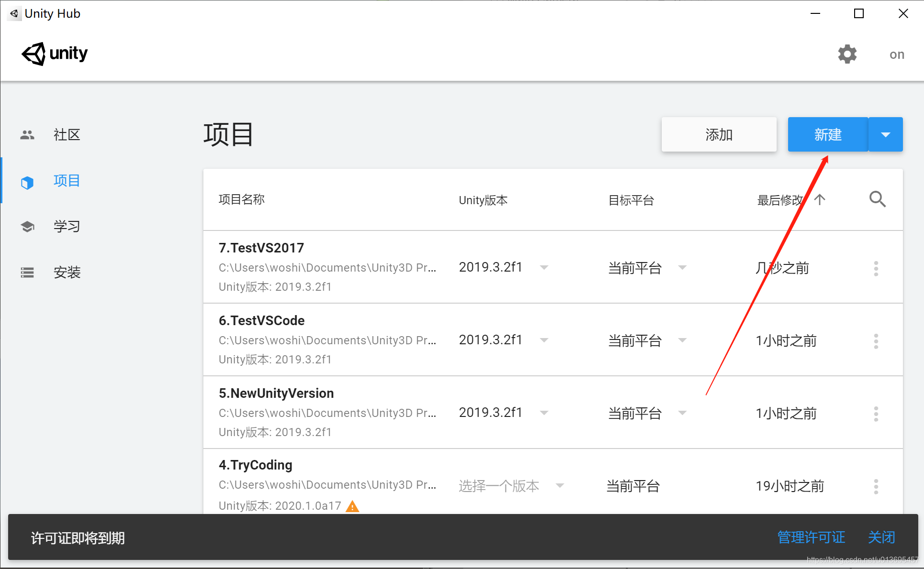This screenshot has height=569, width=924.
Task: Click the blue 新建 new project button
Action: (x=828, y=134)
